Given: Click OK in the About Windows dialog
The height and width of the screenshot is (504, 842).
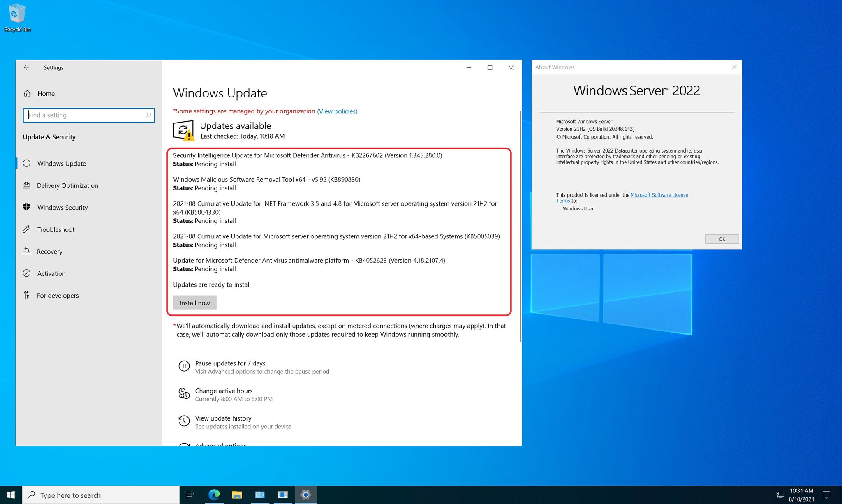Looking at the screenshot, I should [x=722, y=239].
